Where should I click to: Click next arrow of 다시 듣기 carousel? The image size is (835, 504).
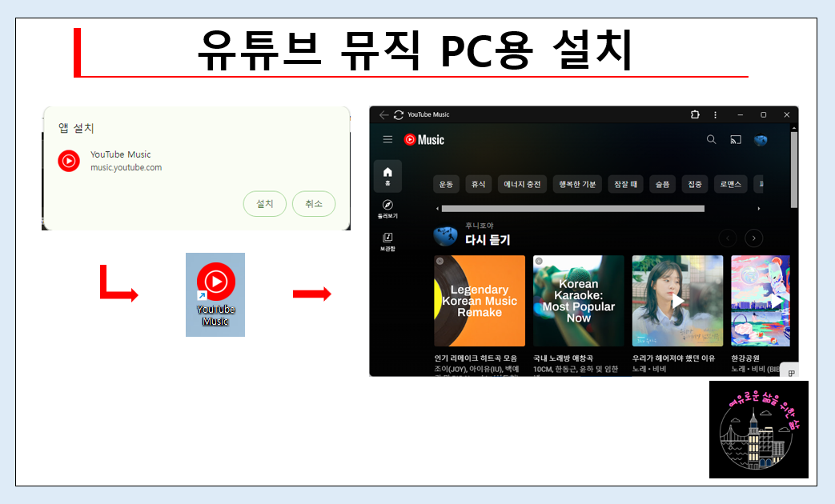click(753, 238)
